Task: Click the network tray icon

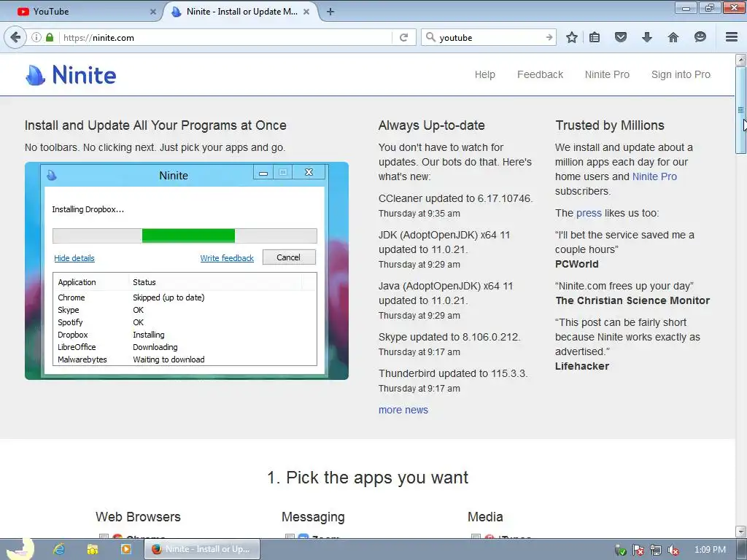Action: point(656,550)
